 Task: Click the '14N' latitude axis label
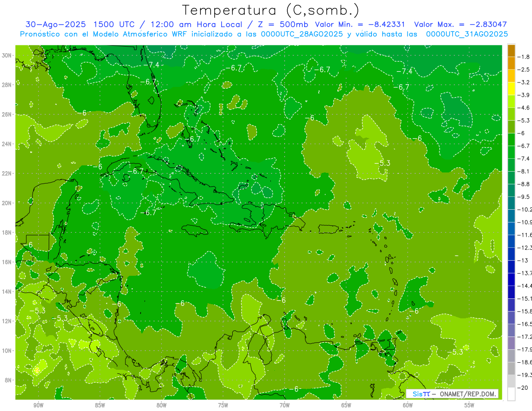coord(8,291)
